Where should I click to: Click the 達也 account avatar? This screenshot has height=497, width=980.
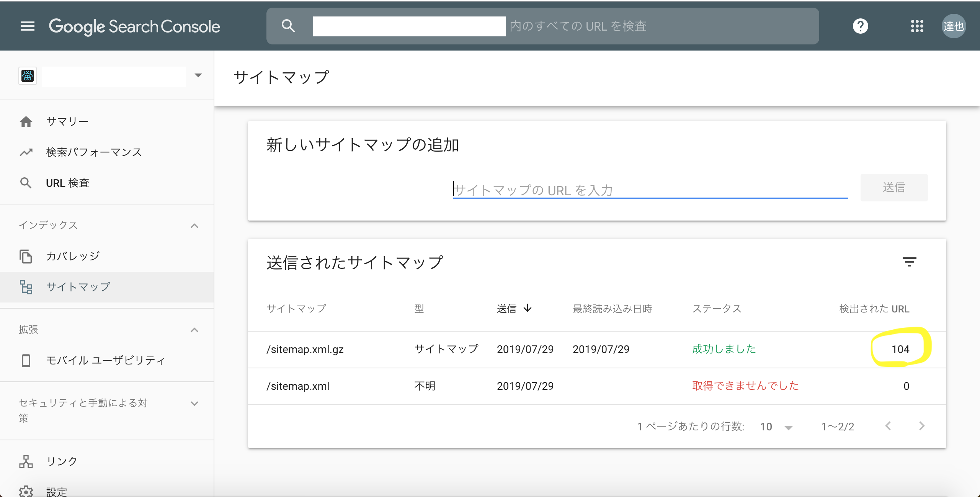[954, 26]
